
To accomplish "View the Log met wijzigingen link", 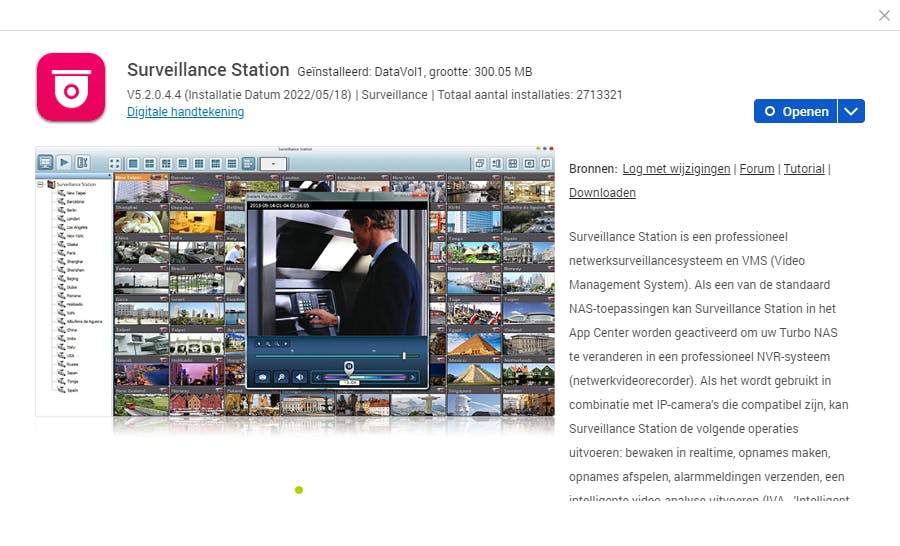I will 676,169.
